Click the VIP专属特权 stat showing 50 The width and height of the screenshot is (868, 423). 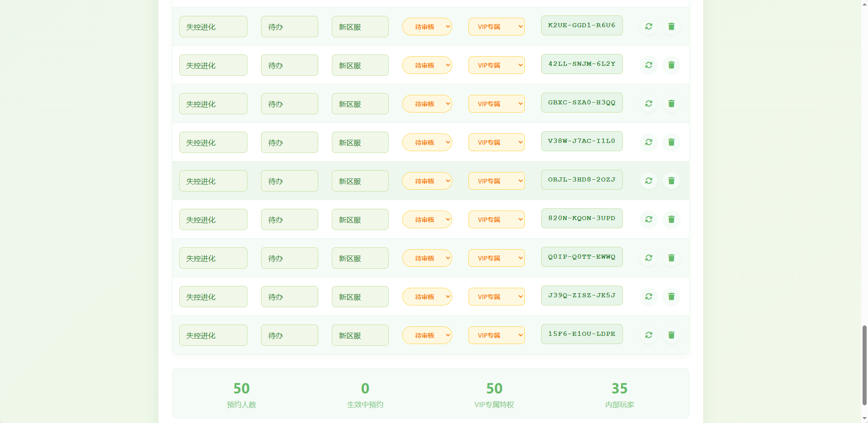tap(494, 394)
